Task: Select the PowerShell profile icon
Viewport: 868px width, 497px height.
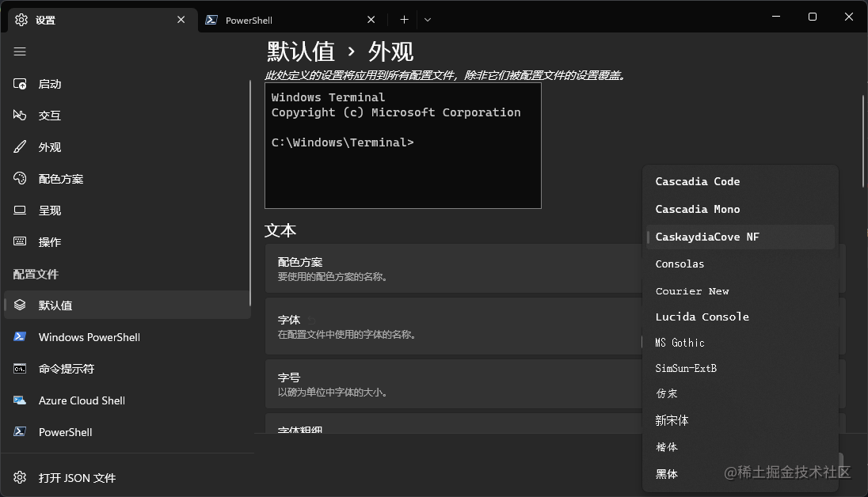Action: (20, 431)
